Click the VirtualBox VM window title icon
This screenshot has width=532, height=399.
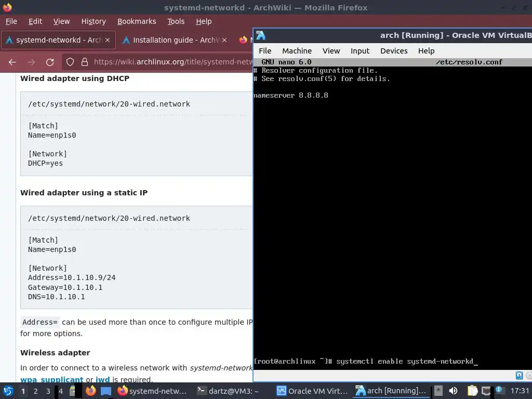(261, 35)
